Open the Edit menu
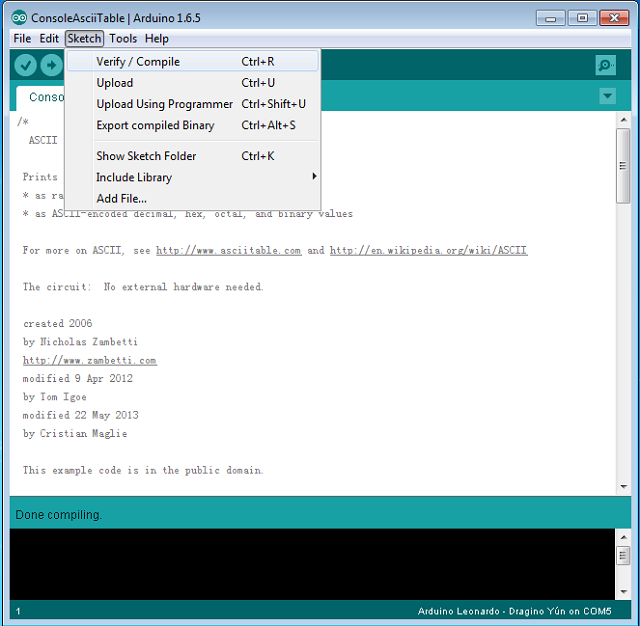Image resolution: width=640 pixels, height=626 pixels. pos(49,38)
